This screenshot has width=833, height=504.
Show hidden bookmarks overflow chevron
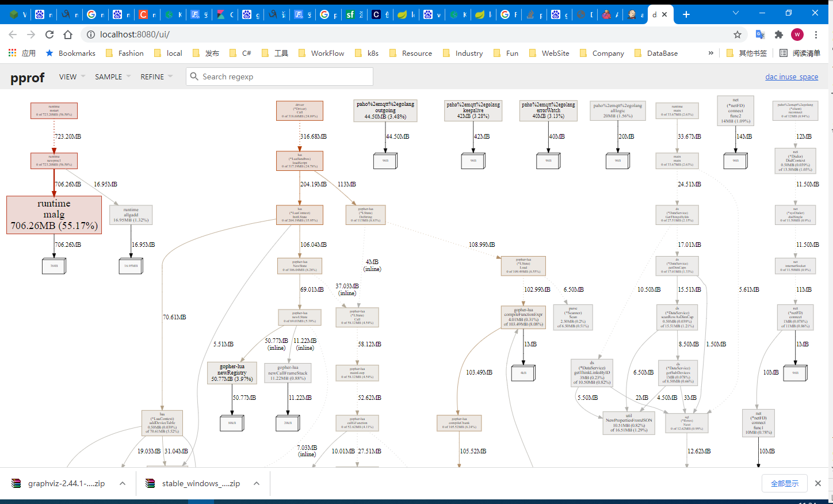[711, 53]
